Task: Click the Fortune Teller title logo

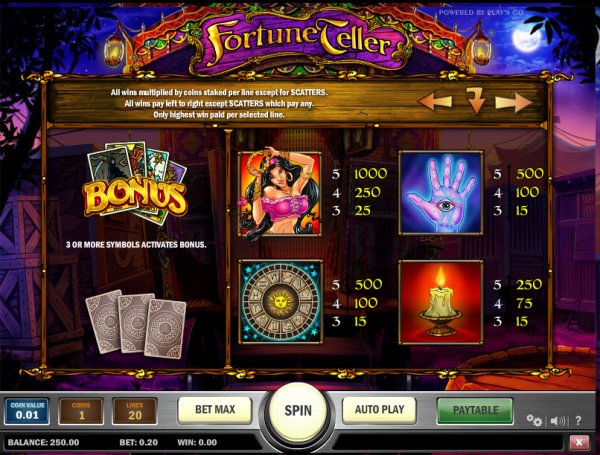Action: tap(299, 40)
